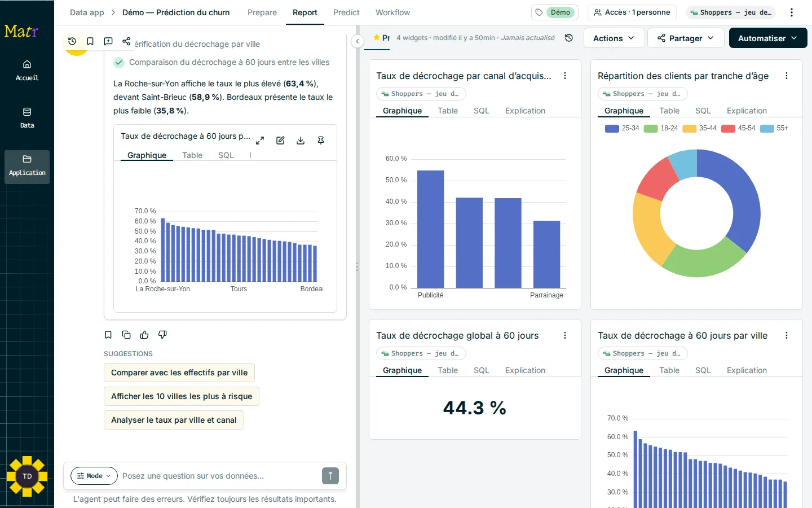The width and height of the screenshot is (812, 508).
Task: Toggle thumbs down on the response
Action: click(x=162, y=335)
